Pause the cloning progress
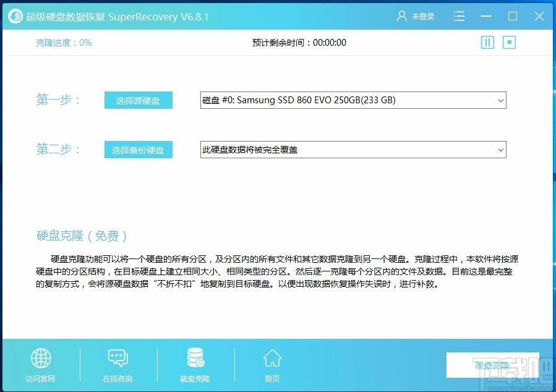Image resolution: width=556 pixels, height=392 pixels. coord(487,43)
